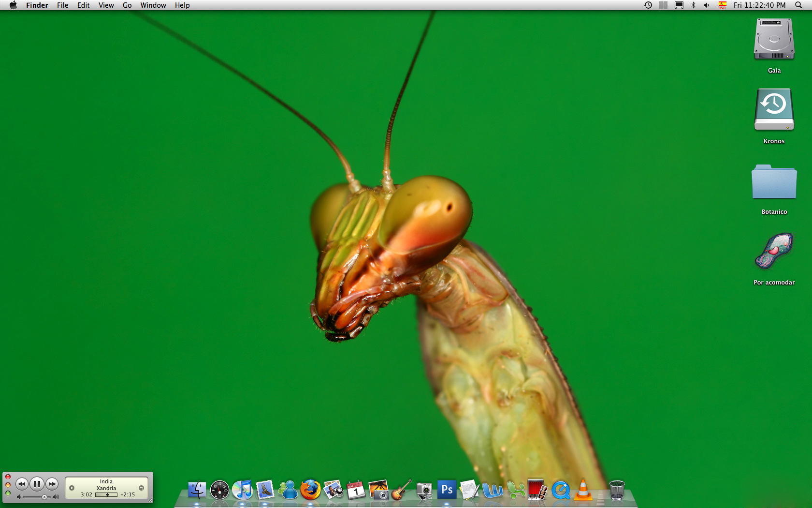Open the Time Machine menu bar dropdown
The height and width of the screenshot is (508, 812).
click(x=648, y=5)
